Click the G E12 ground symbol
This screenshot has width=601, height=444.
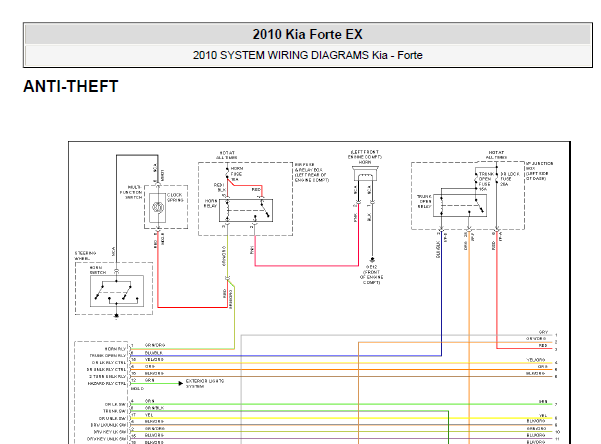[371, 260]
